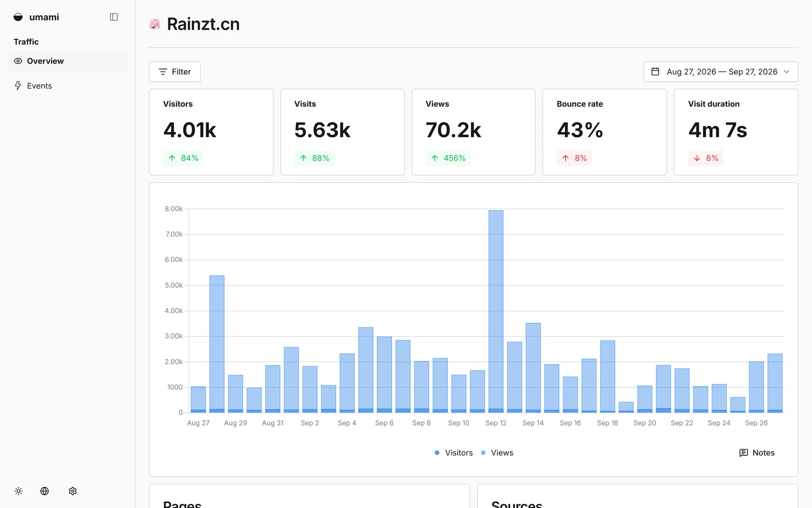This screenshot has height=508, width=812.
Task: Click the Aug 27 axis label
Action: point(198,423)
